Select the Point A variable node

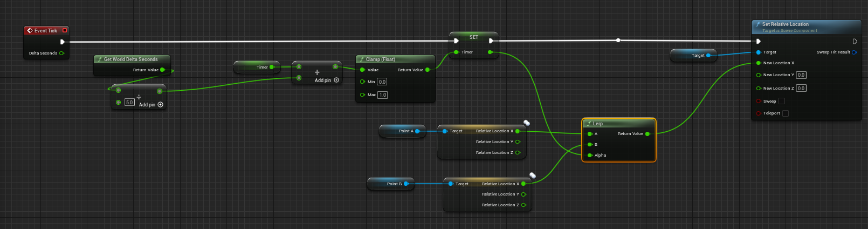(403, 131)
